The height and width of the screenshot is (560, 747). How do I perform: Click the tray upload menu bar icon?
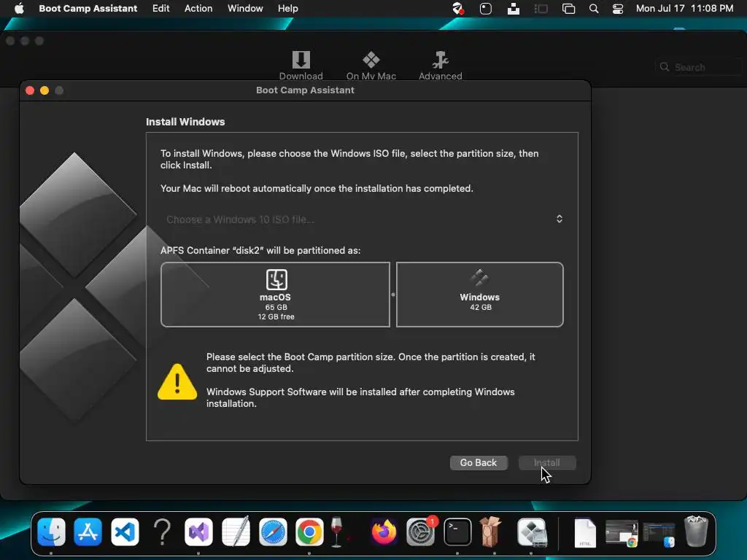tap(514, 9)
